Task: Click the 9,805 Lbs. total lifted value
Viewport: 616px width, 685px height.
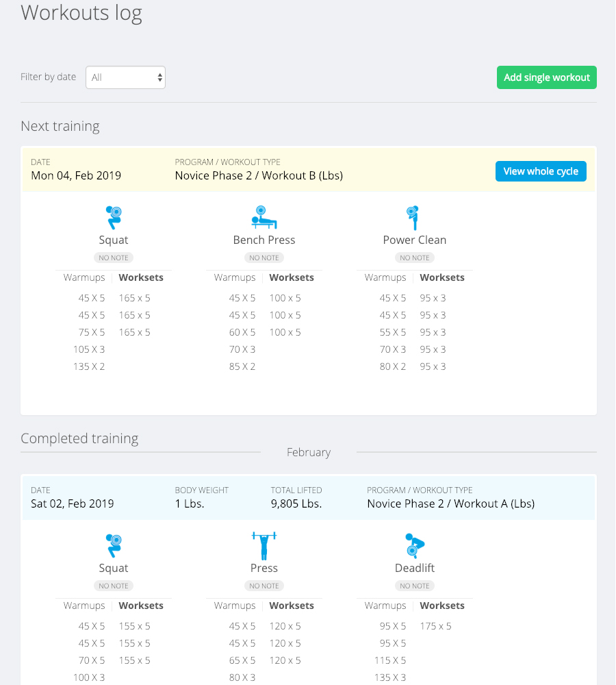Action: click(x=296, y=503)
